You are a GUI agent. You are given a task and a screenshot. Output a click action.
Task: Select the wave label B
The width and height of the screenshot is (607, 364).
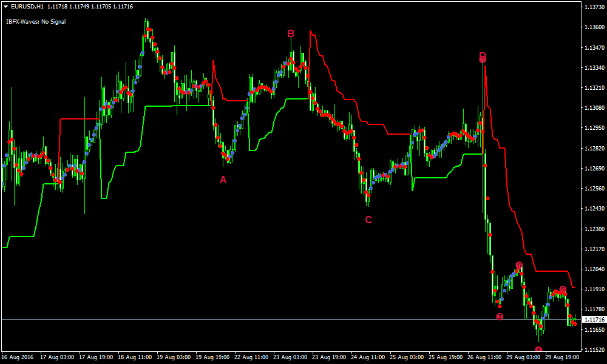(291, 34)
